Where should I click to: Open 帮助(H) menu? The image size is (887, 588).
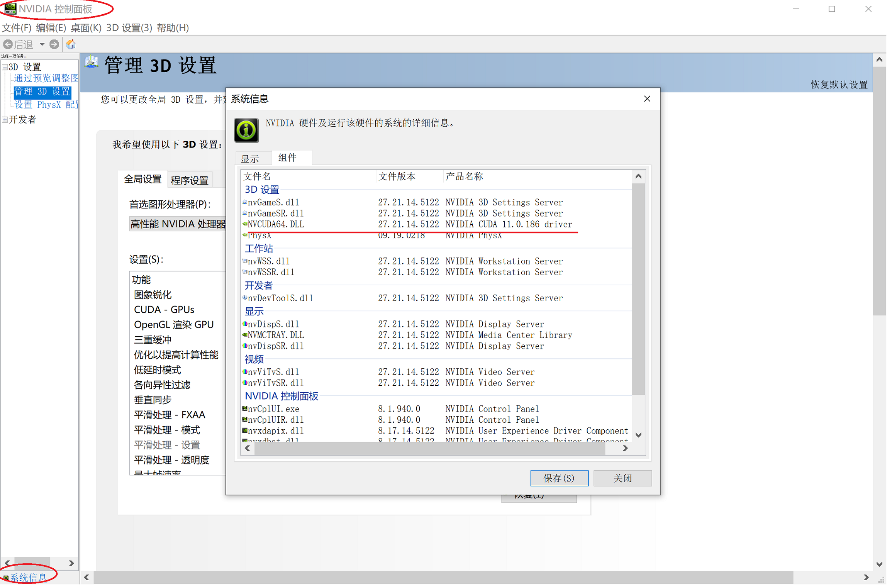[x=173, y=28]
